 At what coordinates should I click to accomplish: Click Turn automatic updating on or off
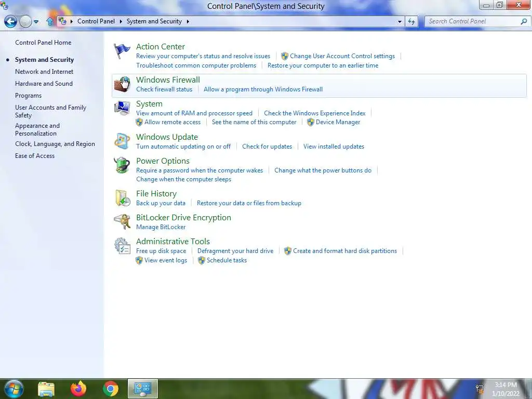tap(183, 146)
